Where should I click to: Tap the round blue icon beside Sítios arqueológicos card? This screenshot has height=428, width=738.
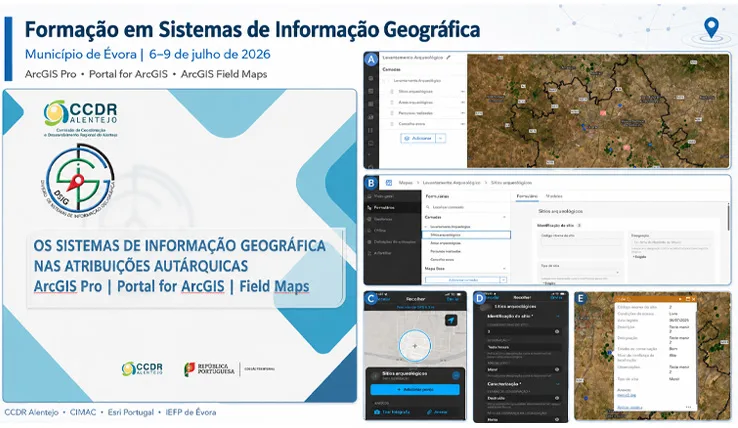456,375
